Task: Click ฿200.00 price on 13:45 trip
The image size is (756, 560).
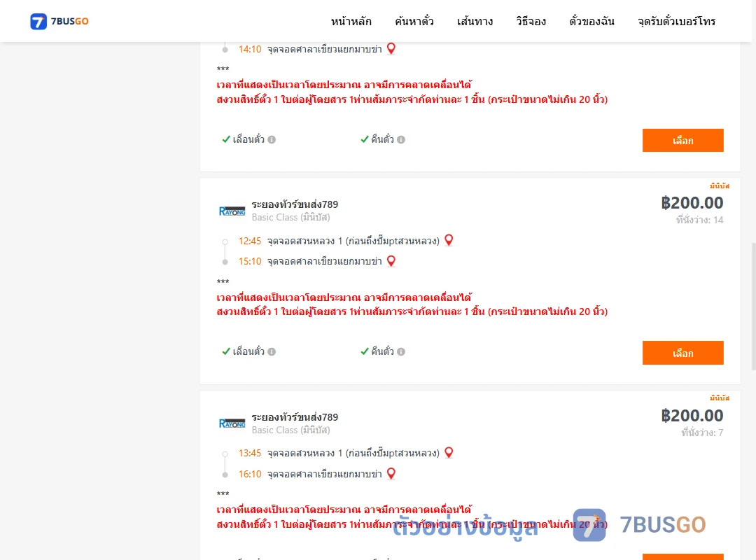Action: click(x=692, y=416)
